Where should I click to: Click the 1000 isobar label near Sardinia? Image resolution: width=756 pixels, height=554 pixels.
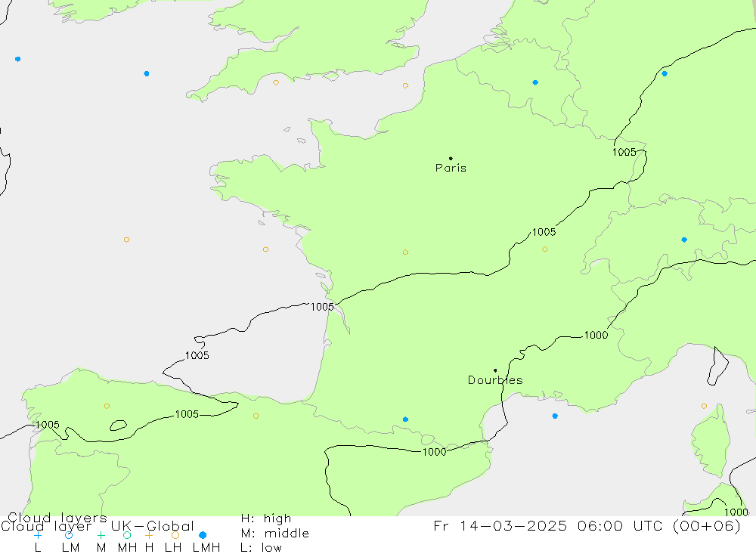tap(736, 512)
